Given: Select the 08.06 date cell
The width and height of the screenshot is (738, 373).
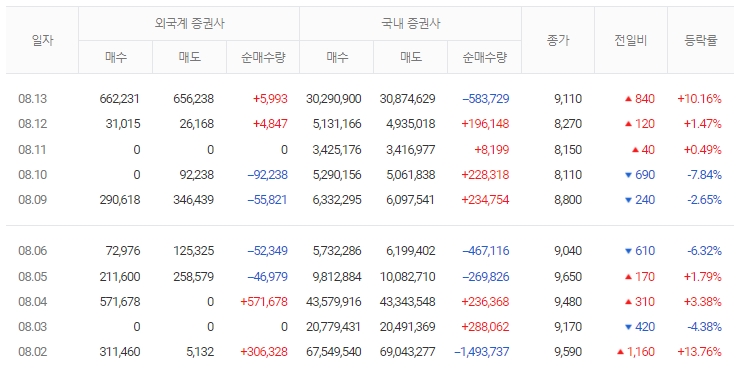Looking at the screenshot, I should [x=32, y=251].
